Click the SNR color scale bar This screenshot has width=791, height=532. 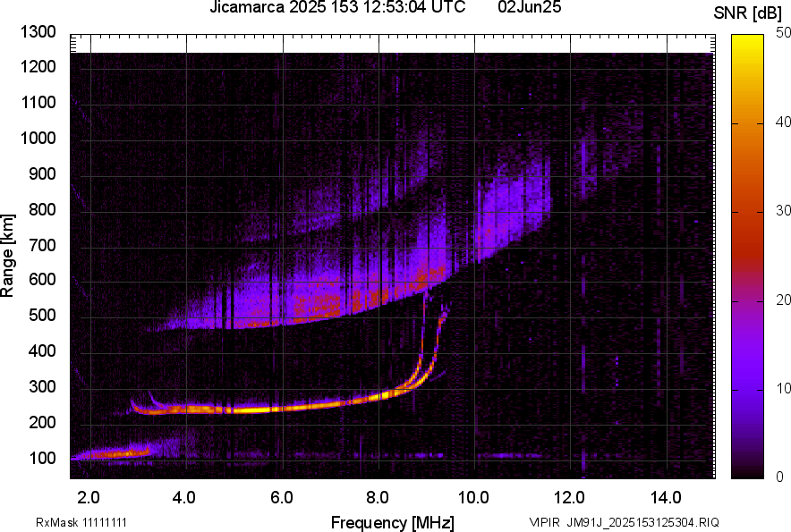(747, 257)
